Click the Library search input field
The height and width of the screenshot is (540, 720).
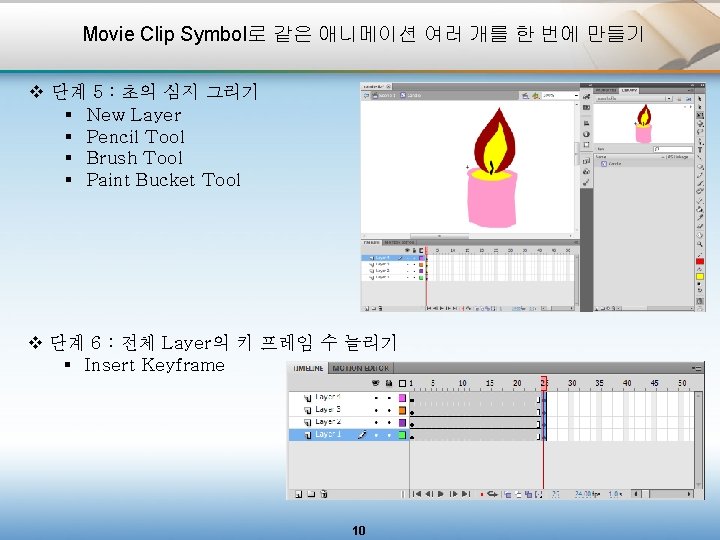[673, 149]
